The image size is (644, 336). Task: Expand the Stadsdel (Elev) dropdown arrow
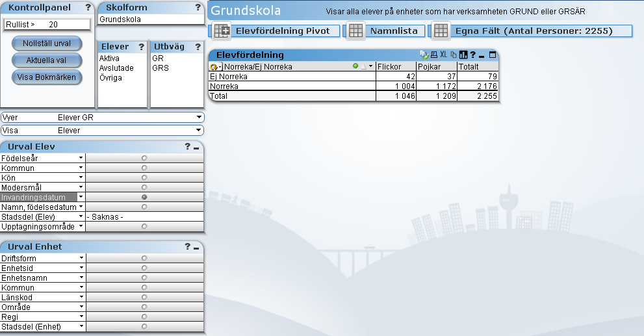pyautogui.click(x=81, y=216)
